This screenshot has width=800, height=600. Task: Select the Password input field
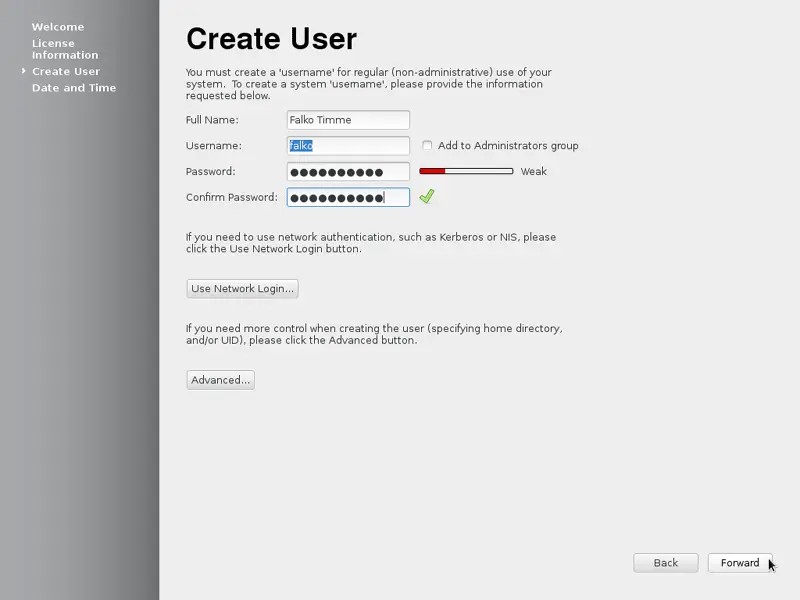point(348,171)
